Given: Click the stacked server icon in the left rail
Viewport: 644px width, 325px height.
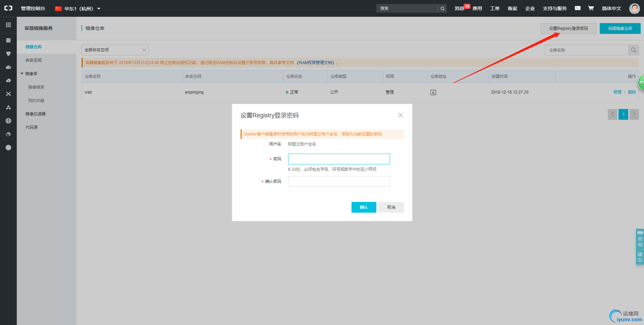Looking at the screenshot, I should pyautogui.click(x=8, y=40).
